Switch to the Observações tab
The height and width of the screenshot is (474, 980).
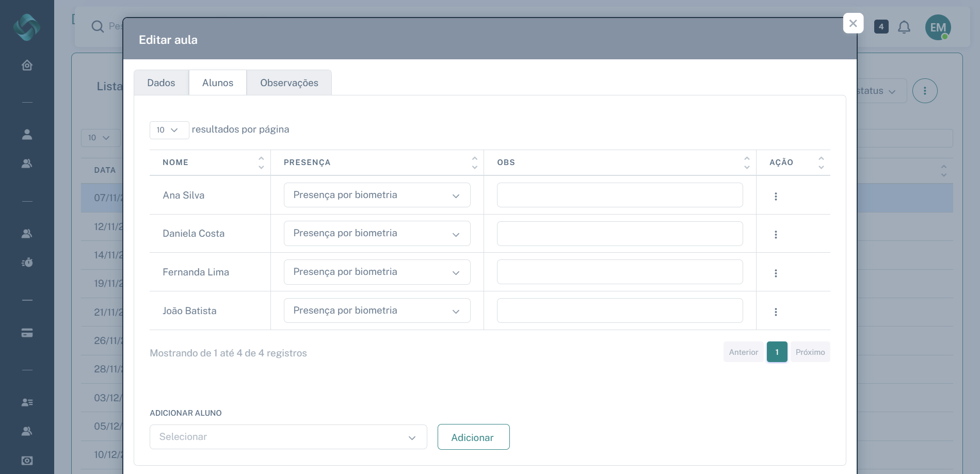289,83
